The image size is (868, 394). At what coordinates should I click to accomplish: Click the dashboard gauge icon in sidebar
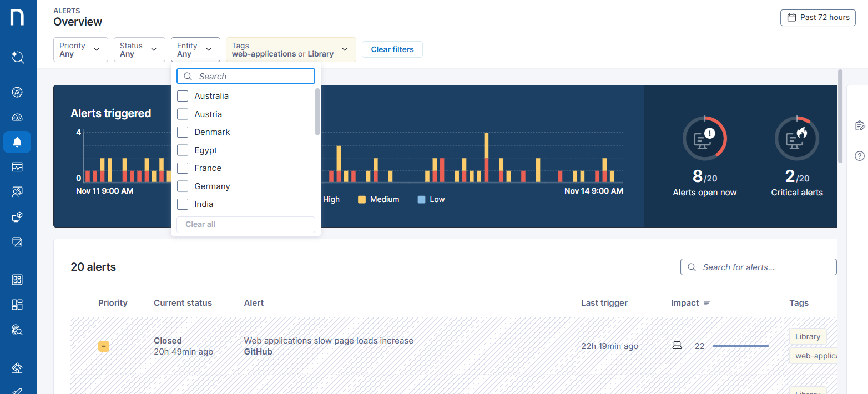17,117
